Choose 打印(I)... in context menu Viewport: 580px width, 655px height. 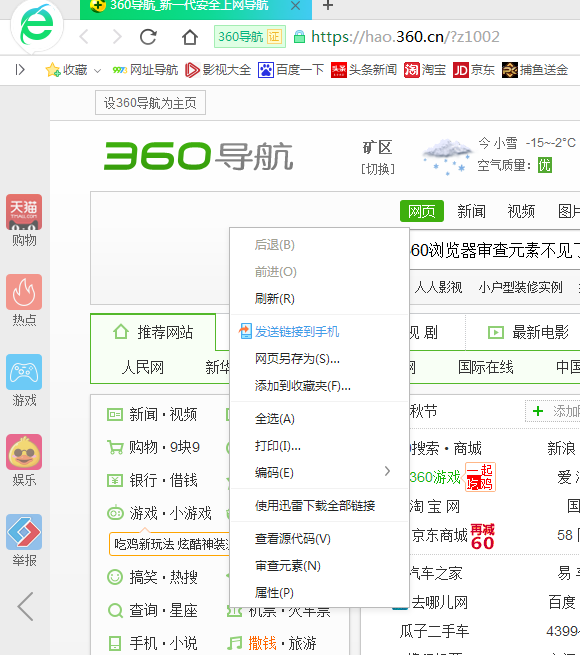pyautogui.click(x=319, y=446)
